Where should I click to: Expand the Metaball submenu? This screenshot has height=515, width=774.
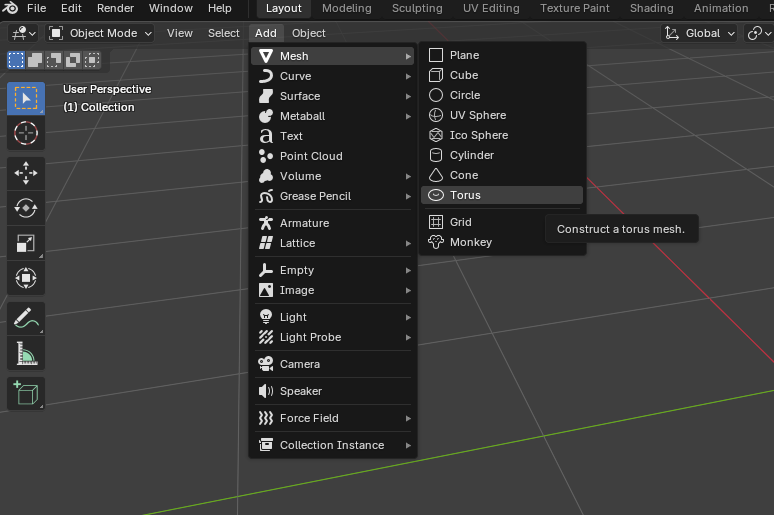click(x=333, y=116)
